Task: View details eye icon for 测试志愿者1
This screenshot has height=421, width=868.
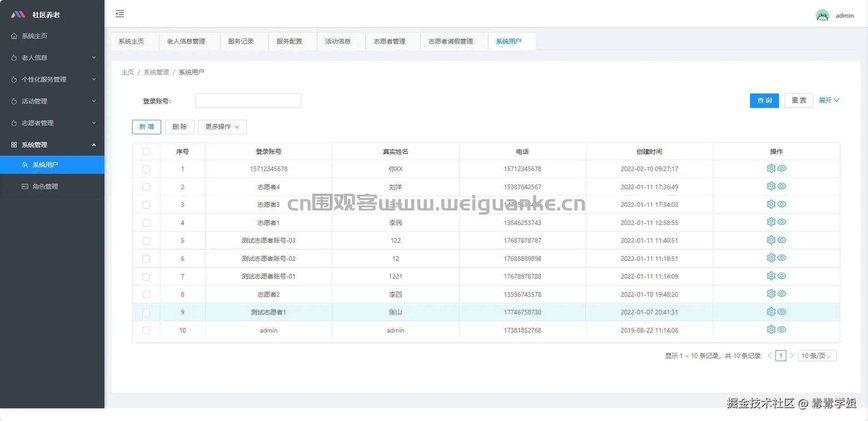Action: [x=782, y=312]
